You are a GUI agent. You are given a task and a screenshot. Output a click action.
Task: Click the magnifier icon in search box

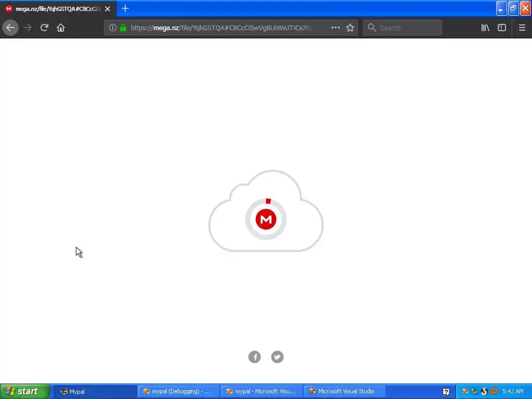pos(371,28)
